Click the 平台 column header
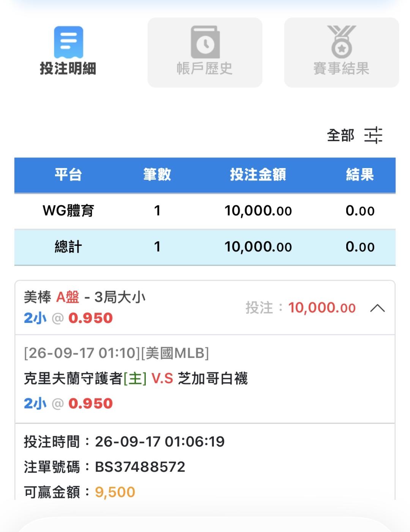 coord(68,175)
